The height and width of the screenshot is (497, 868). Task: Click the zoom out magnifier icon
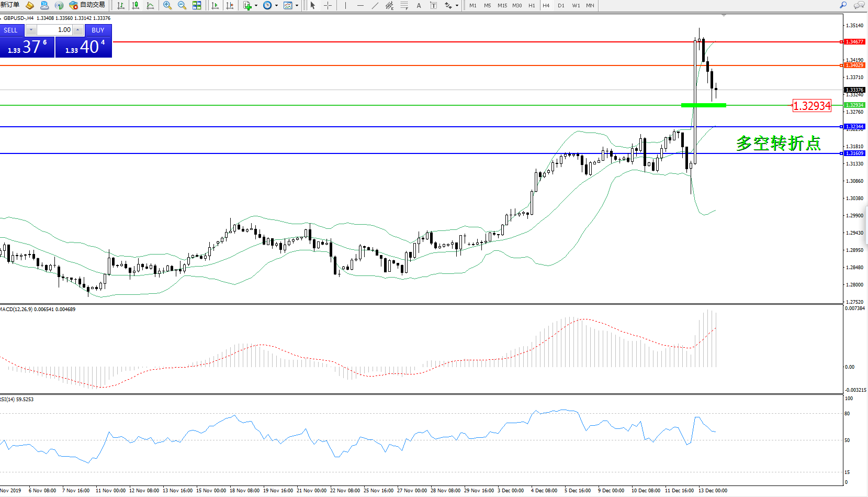pos(182,5)
